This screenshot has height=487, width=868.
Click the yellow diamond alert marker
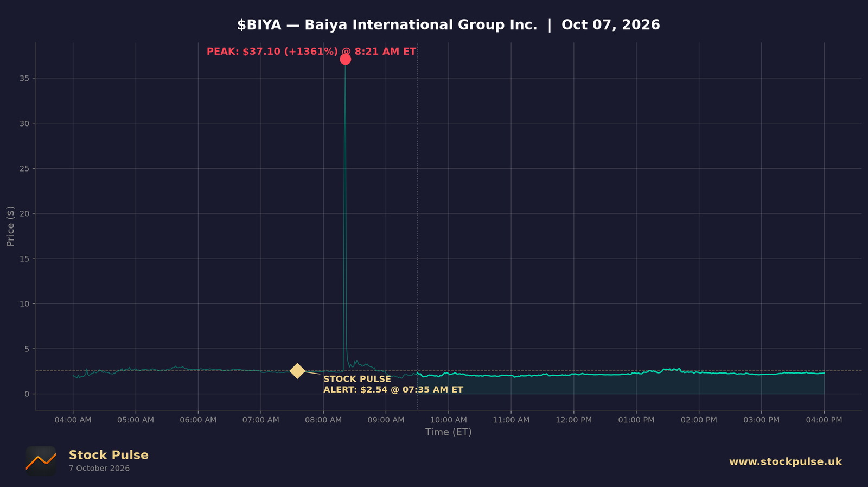point(297,371)
